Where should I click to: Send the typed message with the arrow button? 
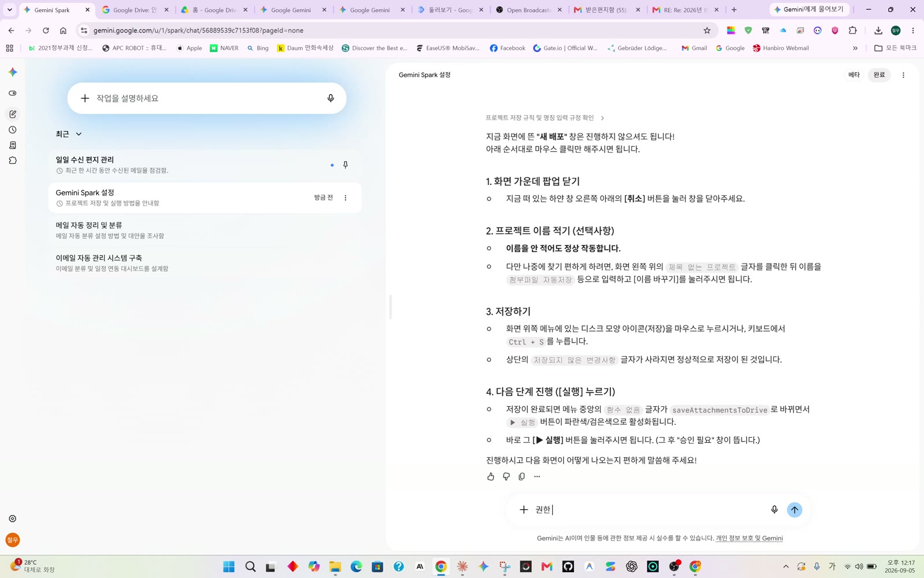click(795, 510)
